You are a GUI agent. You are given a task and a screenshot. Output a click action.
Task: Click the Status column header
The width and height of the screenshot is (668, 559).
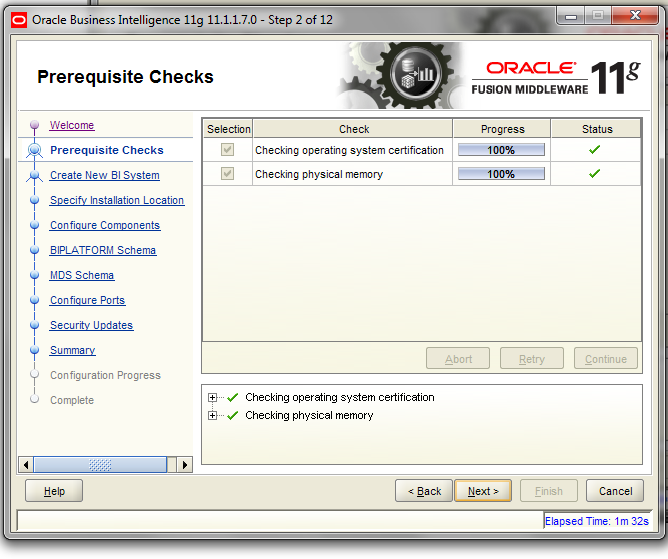(x=596, y=129)
